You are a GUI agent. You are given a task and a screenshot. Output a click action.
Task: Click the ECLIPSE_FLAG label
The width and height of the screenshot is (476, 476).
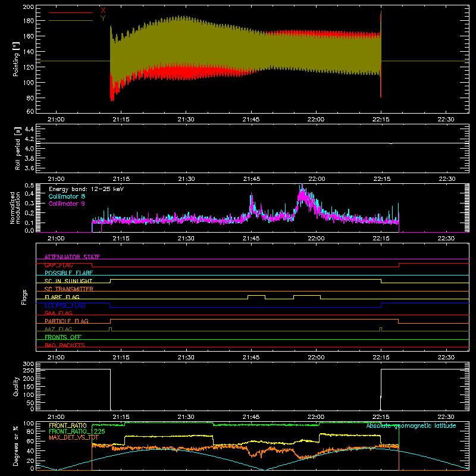coord(65,305)
